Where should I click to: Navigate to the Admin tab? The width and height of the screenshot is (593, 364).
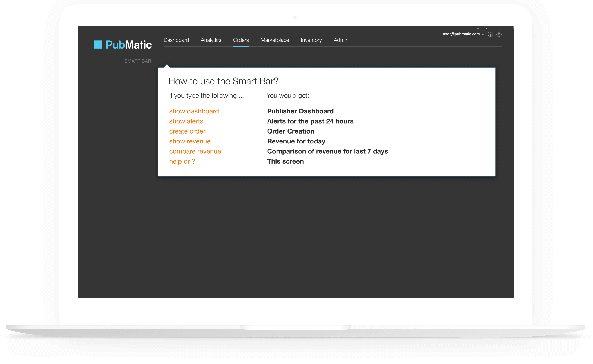(341, 40)
